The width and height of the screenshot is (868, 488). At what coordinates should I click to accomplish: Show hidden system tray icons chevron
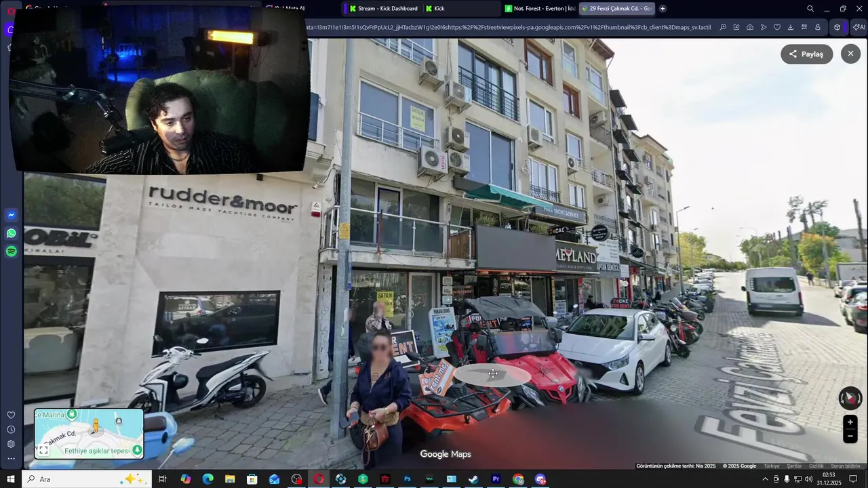(x=766, y=479)
